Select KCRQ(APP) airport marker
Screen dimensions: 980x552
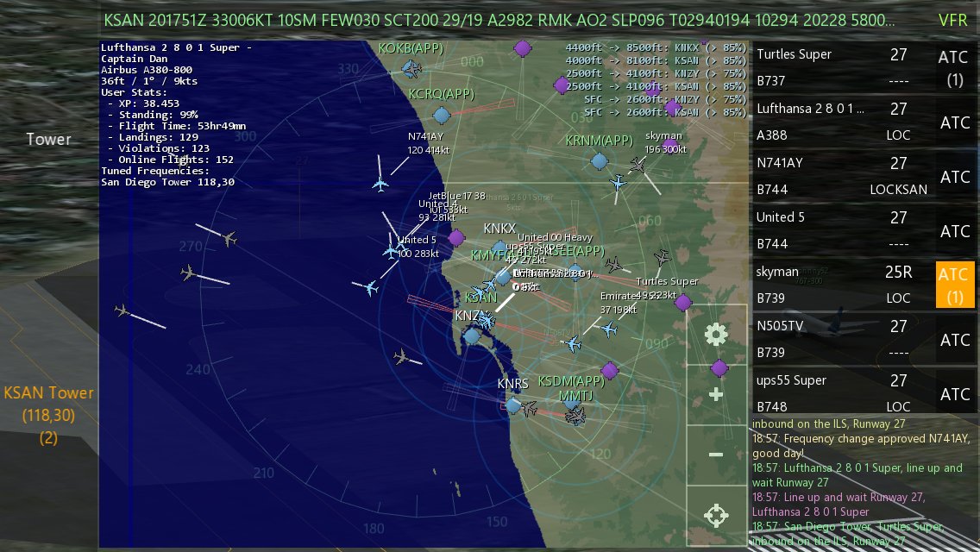pos(442,115)
